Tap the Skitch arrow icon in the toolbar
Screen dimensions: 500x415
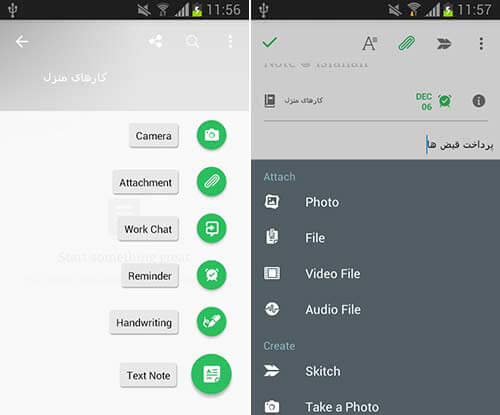pos(444,43)
